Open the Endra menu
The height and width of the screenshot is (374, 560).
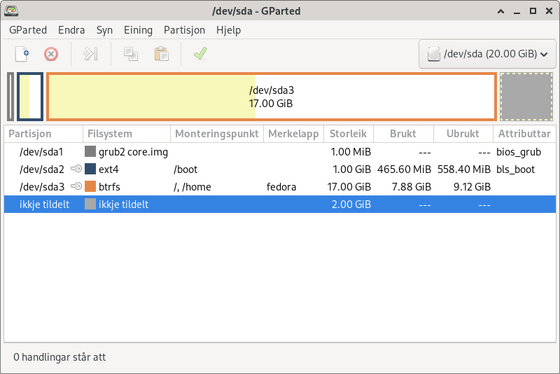click(71, 30)
